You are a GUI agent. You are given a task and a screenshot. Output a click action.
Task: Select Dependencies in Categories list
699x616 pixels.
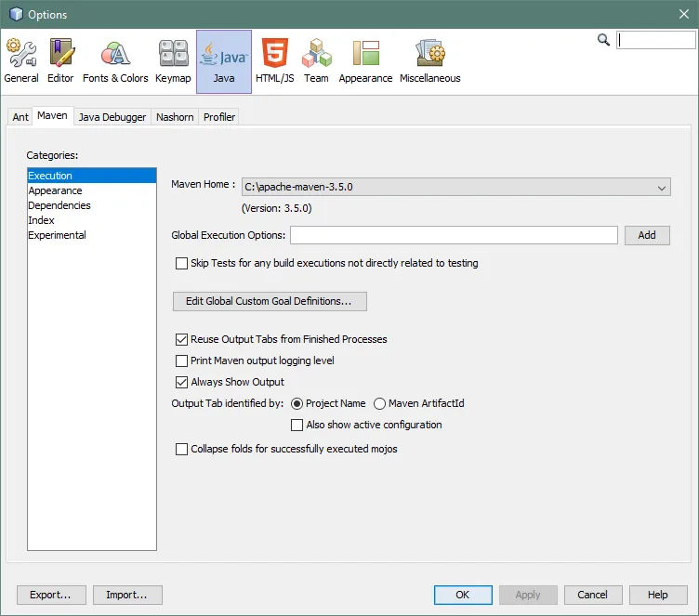tap(92, 205)
